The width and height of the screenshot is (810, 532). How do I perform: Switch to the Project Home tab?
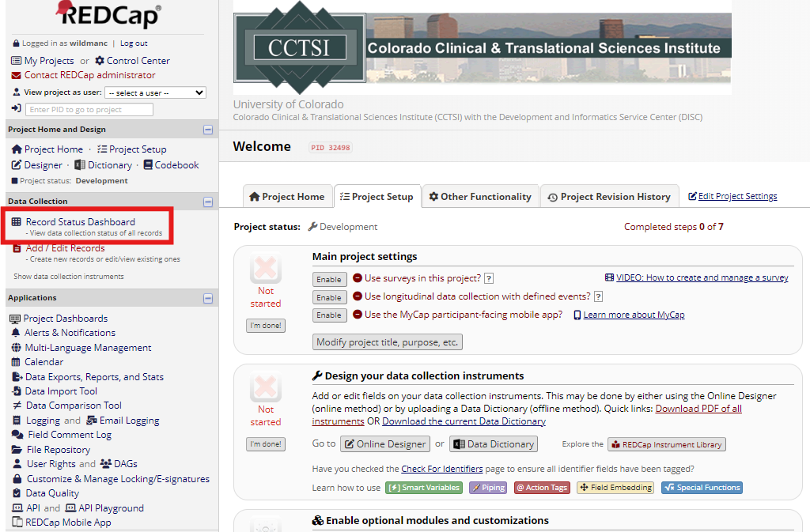click(x=287, y=196)
